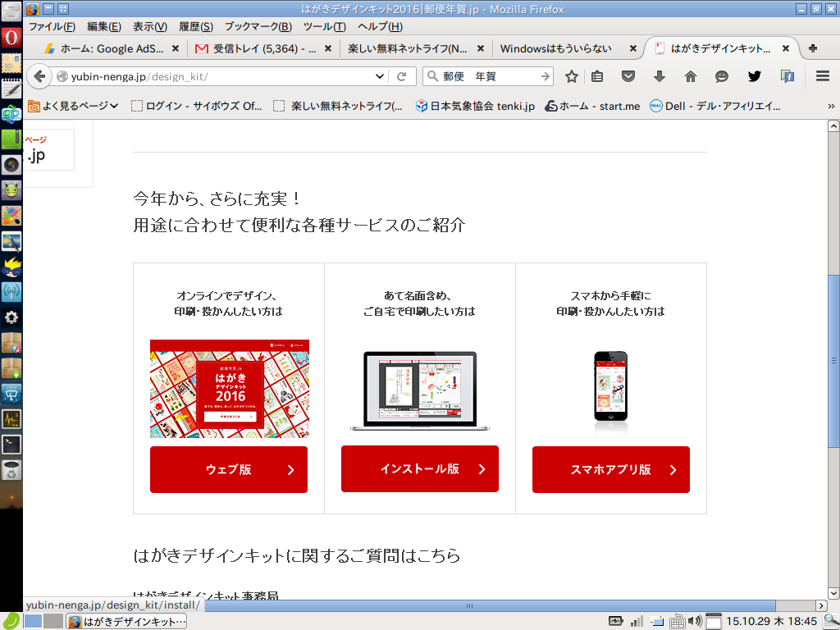Image resolution: width=840 pixels, height=630 pixels.
Task: Expand the よく見るページ bookmarks folder
Action: point(73,106)
